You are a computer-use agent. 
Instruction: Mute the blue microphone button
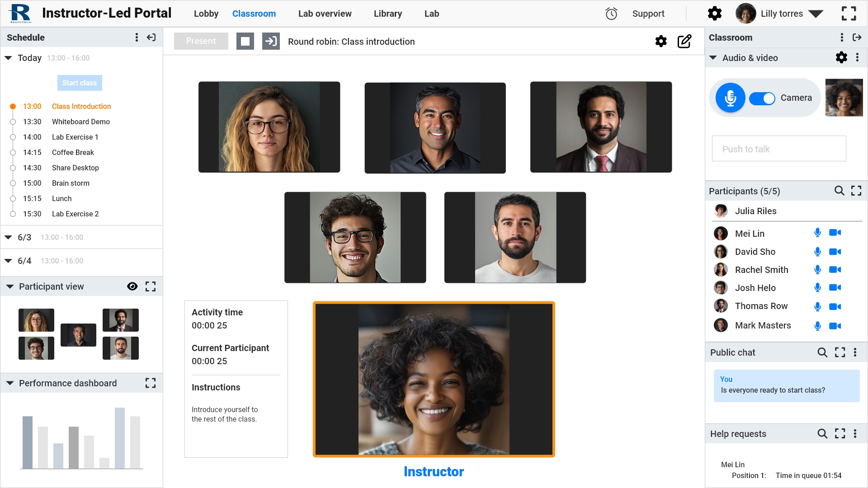click(x=730, y=98)
